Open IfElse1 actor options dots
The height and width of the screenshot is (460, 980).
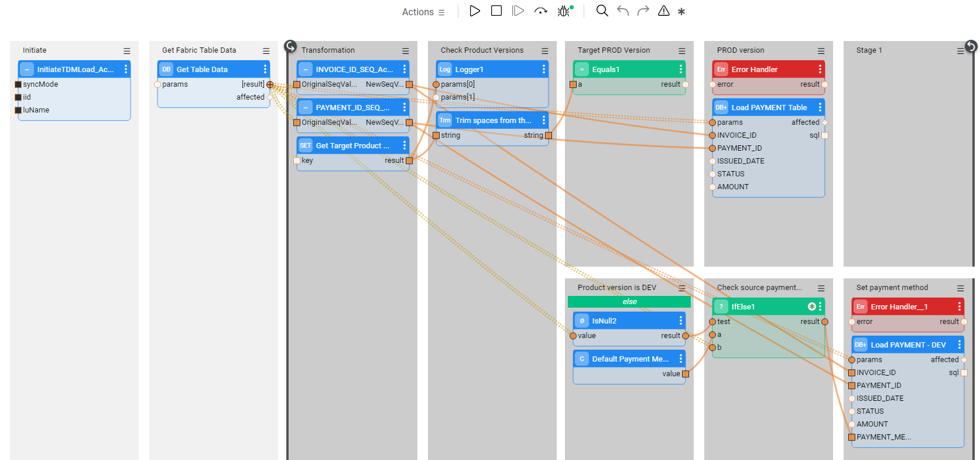tap(820, 306)
